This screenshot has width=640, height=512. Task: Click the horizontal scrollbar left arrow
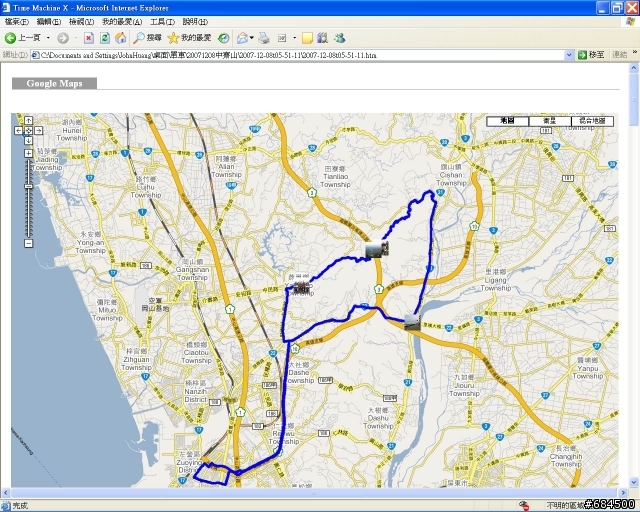pos(5,493)
